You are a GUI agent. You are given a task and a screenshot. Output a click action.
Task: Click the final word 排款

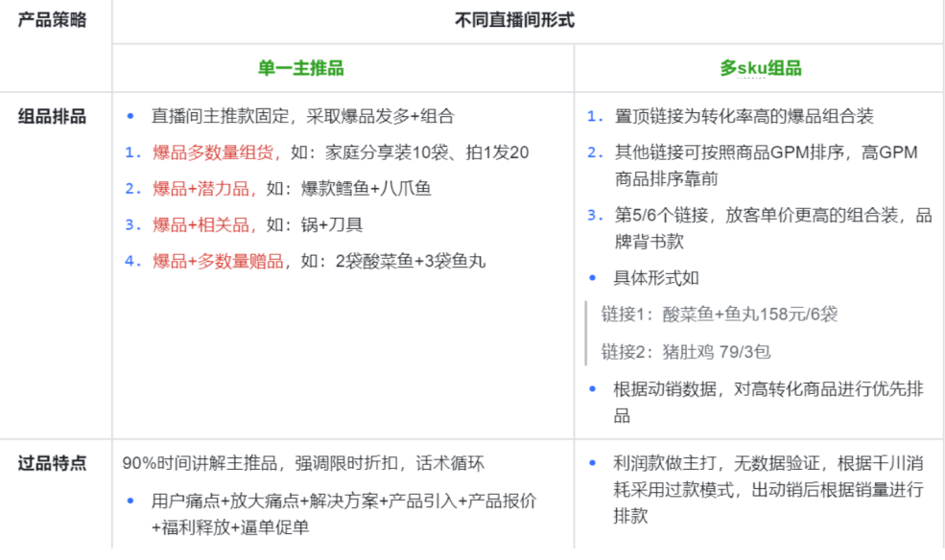coord(630,516)
